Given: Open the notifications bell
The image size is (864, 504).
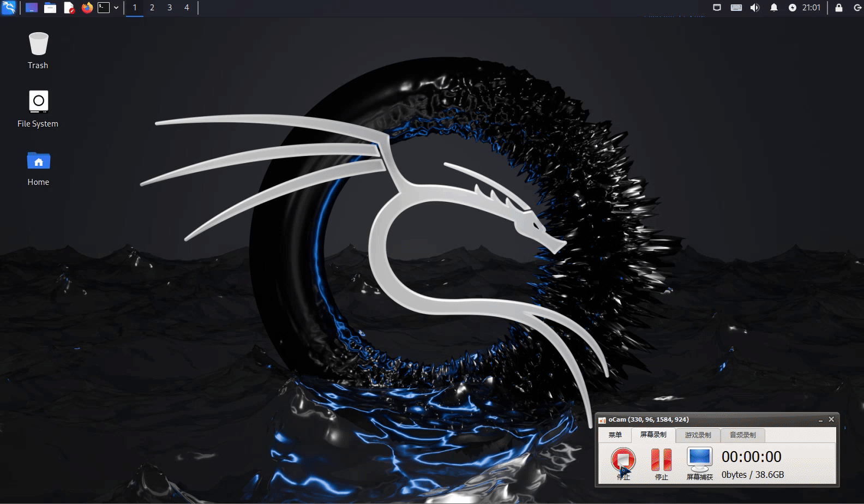Looking at the screenshot, I should tap(773, 8).
